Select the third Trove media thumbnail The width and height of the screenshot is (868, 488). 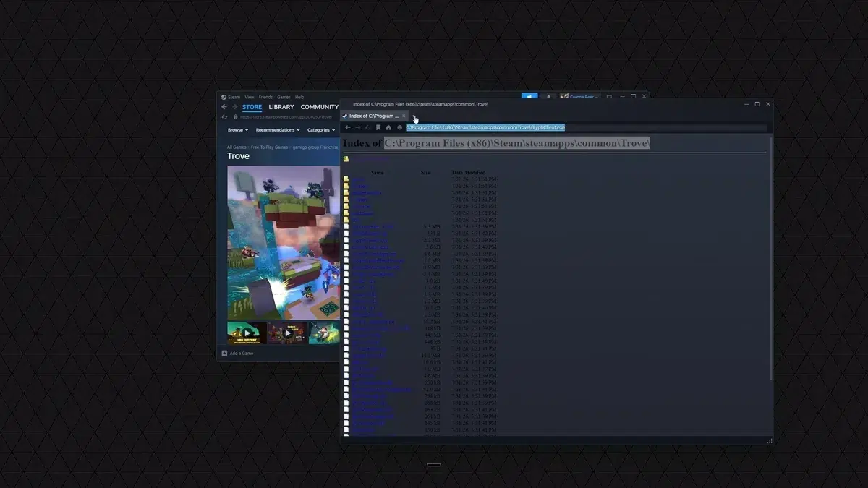(324, 333)
